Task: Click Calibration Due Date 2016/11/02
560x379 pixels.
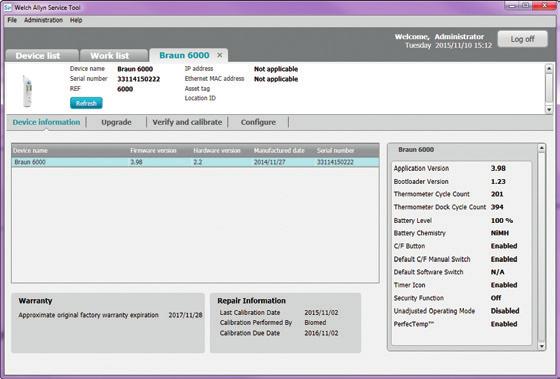Action: click(321, 333)
